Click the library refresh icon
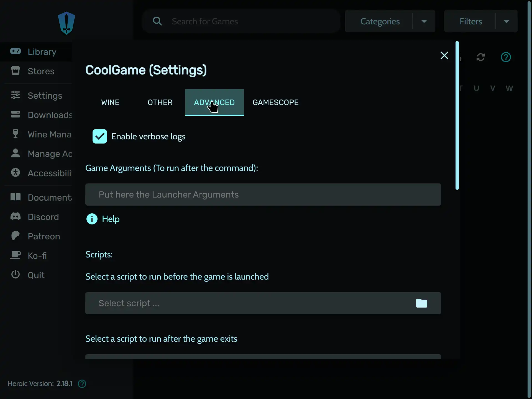The height and width of the screenshot is (399, 532). coord(480,57)
